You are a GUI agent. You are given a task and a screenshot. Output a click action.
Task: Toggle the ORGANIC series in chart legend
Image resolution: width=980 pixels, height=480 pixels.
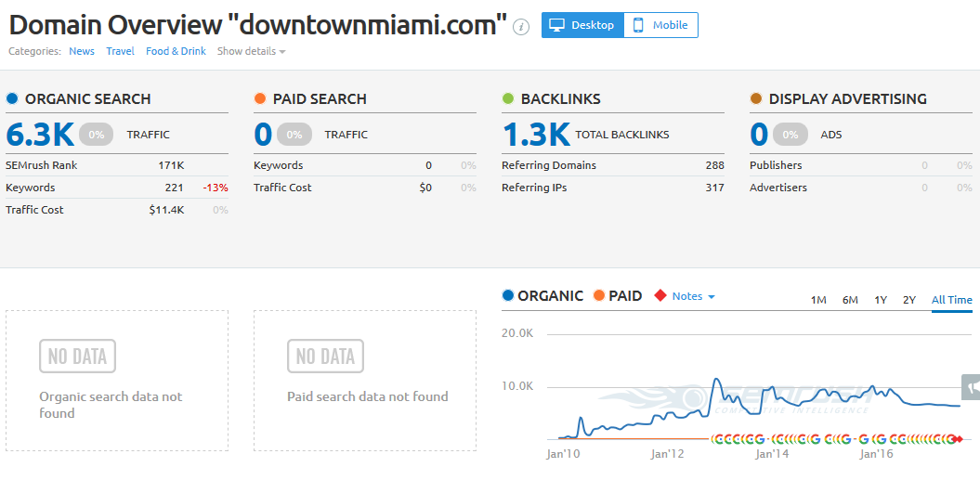(x=542, y=296)
